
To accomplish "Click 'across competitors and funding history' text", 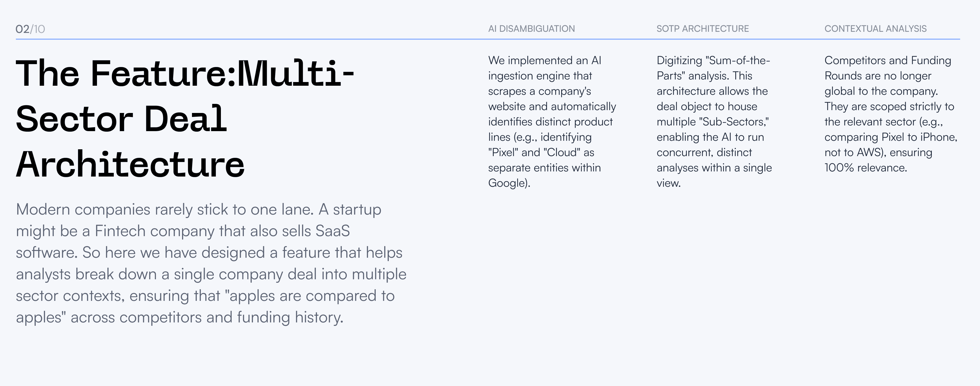I will click(x=207, y=318).
